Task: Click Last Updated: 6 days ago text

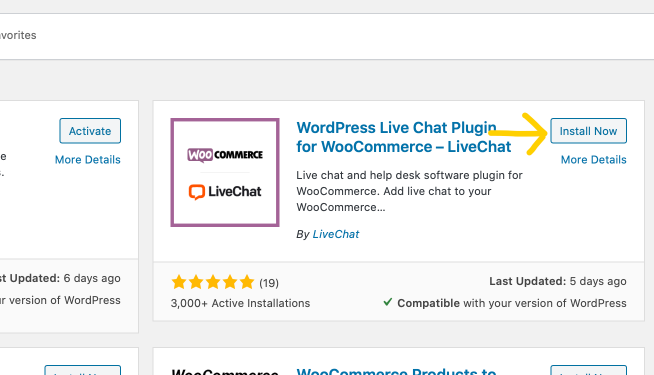Action: [x=60, y=278]
